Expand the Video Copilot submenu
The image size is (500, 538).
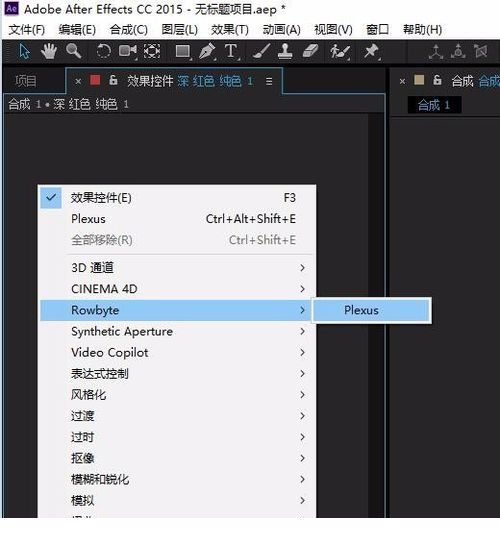pyautogui.click(x=177, y=352)
